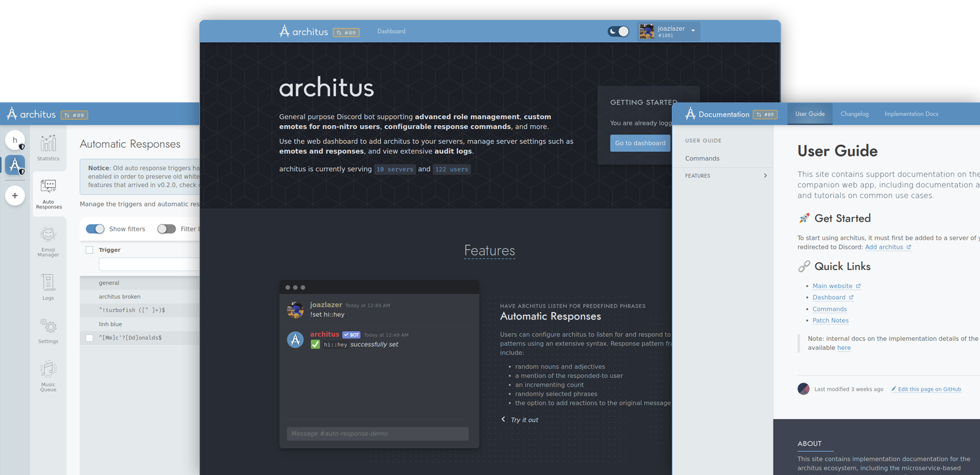Select the 'general' trigger row
980x475 pixels.
(140, 283)
